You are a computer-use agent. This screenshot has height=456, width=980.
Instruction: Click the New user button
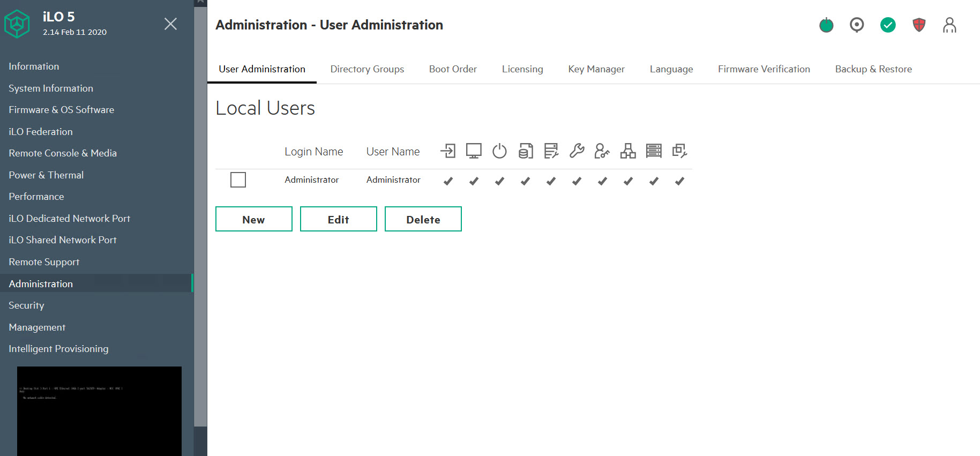click(x=253, y=219)
